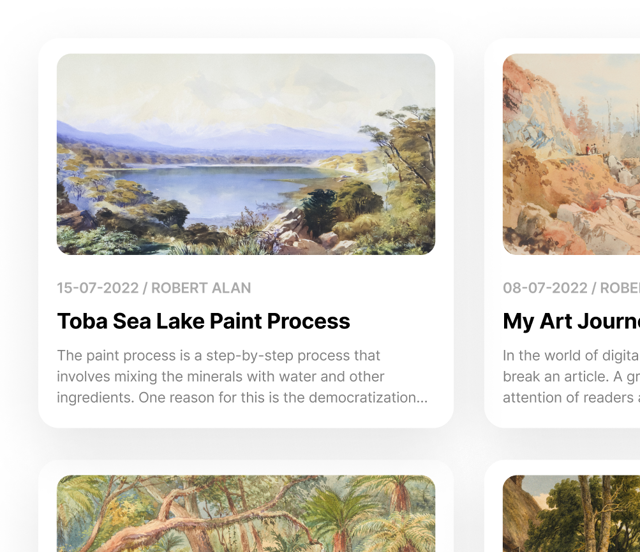
Task: Open the dark forest painting thumbnail
Action: click(x=571, y=513)
